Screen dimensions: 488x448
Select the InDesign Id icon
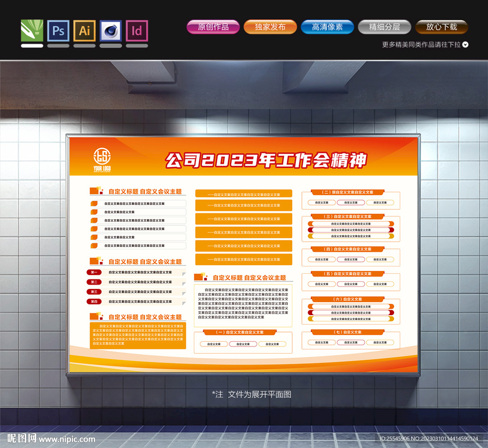pos(137,30)
